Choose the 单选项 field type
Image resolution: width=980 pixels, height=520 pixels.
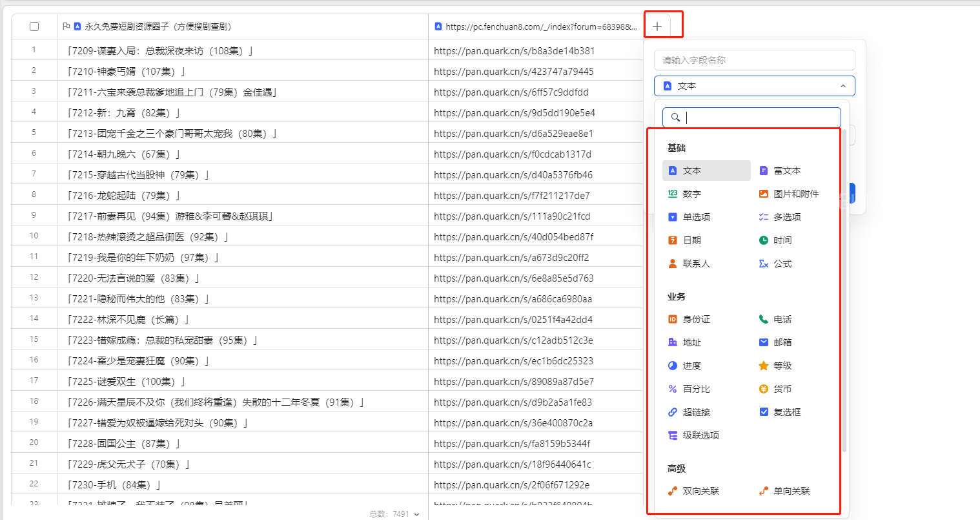[689, 217]
